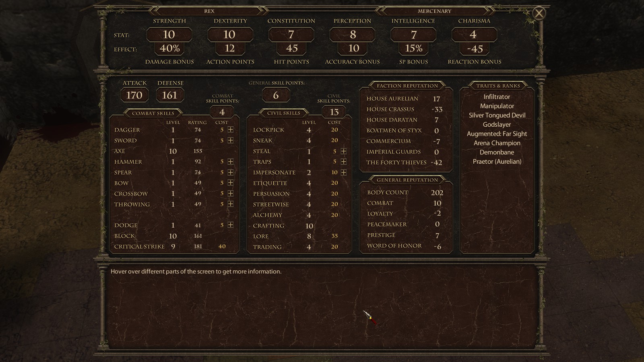Raise the Throwing skill via its plus icon
The height and width of the screenshot is (362, 644).
pos(231,204)
